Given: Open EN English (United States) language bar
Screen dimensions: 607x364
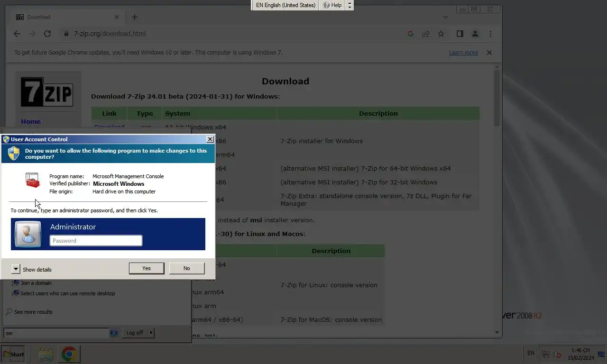Looking at the screenshot, I should coord(285,5).
